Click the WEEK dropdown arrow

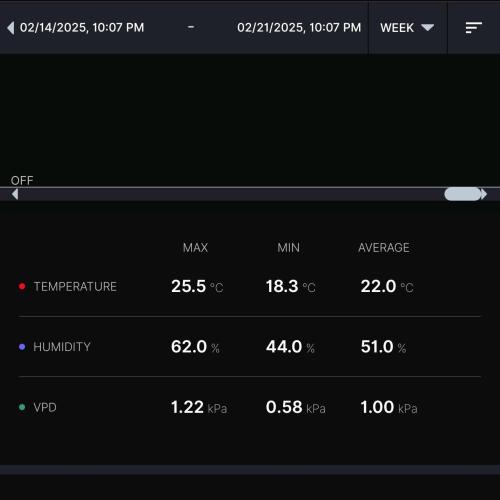[427, 27]
